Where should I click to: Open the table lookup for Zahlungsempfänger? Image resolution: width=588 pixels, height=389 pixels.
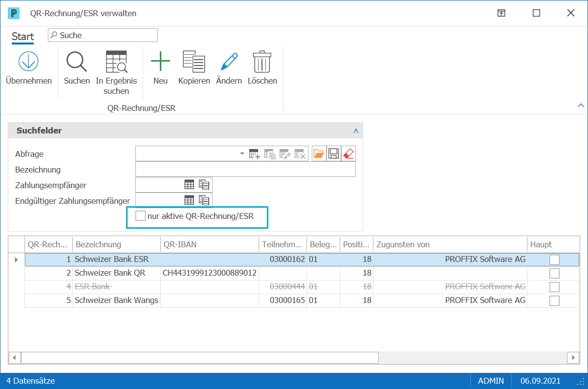189,185
